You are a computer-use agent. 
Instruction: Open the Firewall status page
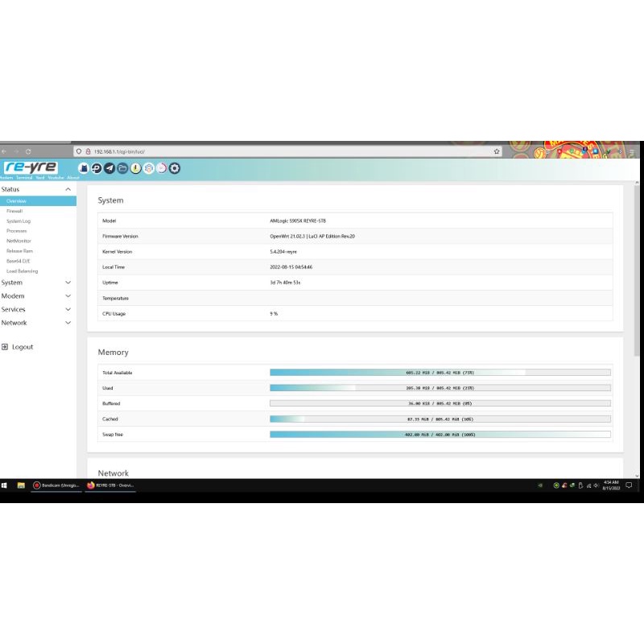[14, 211]
